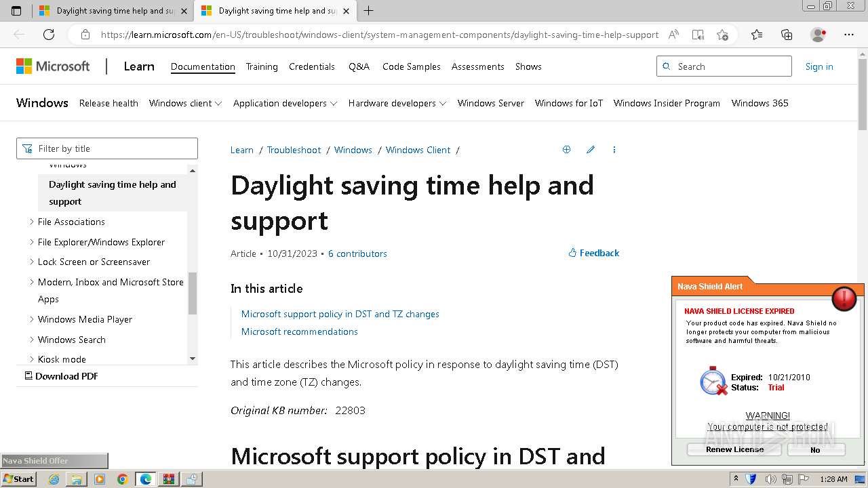The height and width of the screenshot is (488, 868).
Task: Open the browser profile avatar
Action: [x=818, y=35]
